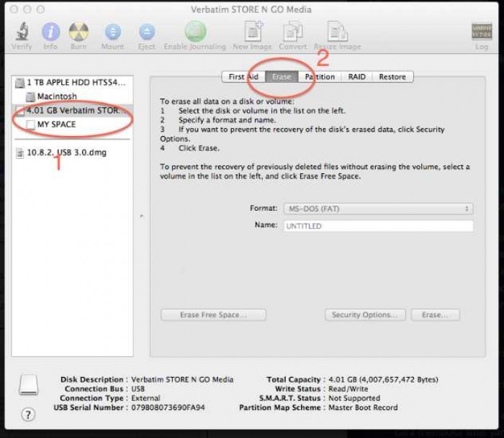Image resolution: width=504 pixels, height=438 pixels.
Task: Click the Enable Journaling icon
Action: click(x=195, y=32)
